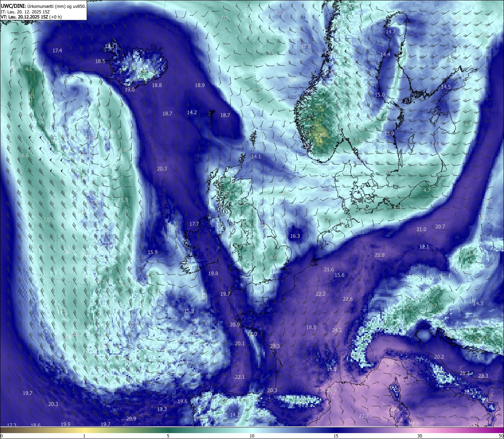Click the 14.4 value over the Gulf of Bothnia

(x=385, y=54)
